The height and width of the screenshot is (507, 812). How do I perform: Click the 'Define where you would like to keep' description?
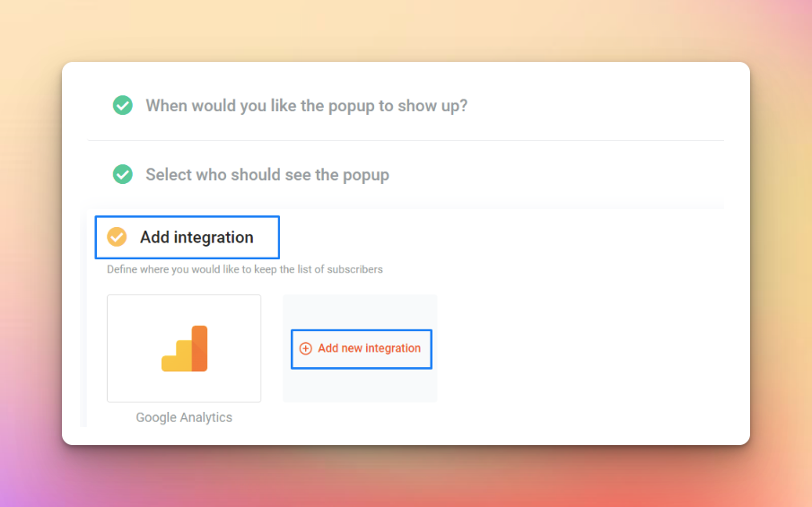tap(244, 269)
